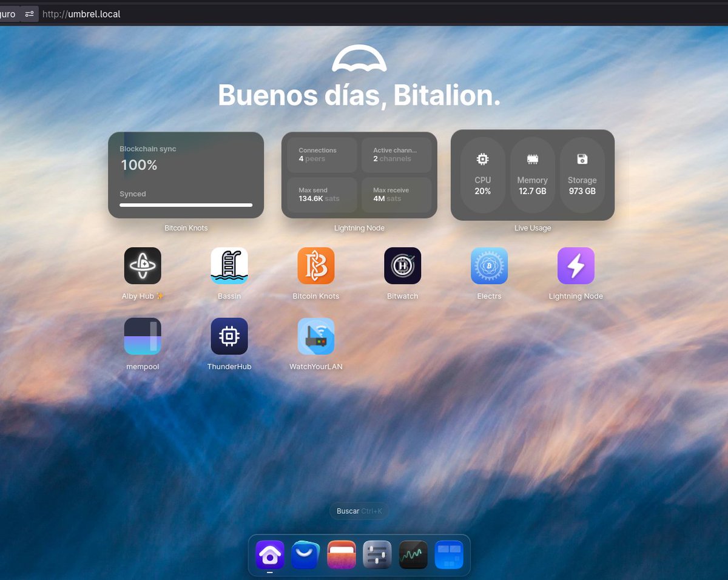Open the Widgets editor in the dock
This screenshot has height=580, width=728.
point(449,555)
